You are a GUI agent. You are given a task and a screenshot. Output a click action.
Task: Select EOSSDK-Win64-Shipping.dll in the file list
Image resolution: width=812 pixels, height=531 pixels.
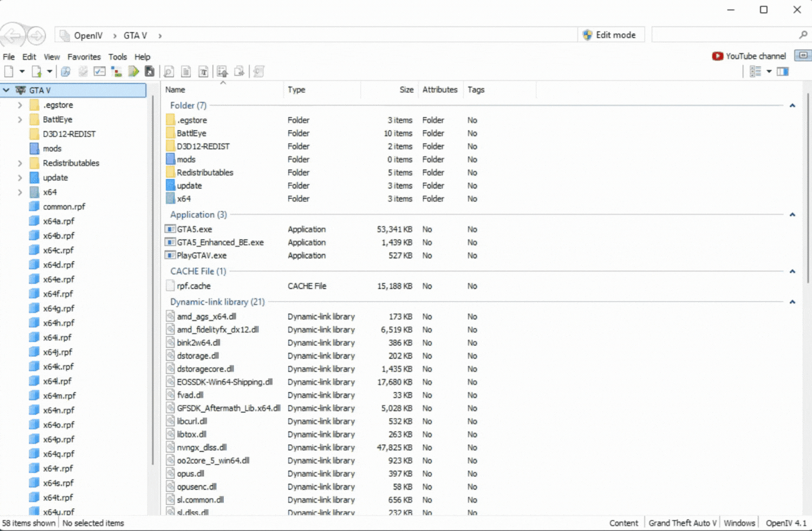[x=224, y=382]
